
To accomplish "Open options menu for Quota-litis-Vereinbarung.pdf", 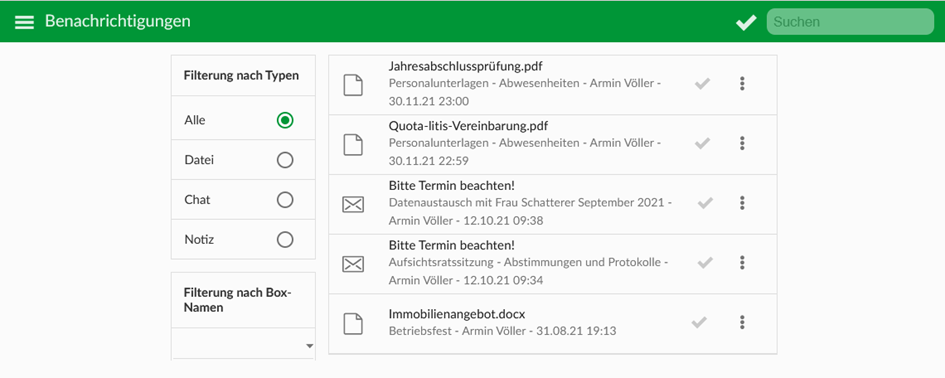I will 742,143.
